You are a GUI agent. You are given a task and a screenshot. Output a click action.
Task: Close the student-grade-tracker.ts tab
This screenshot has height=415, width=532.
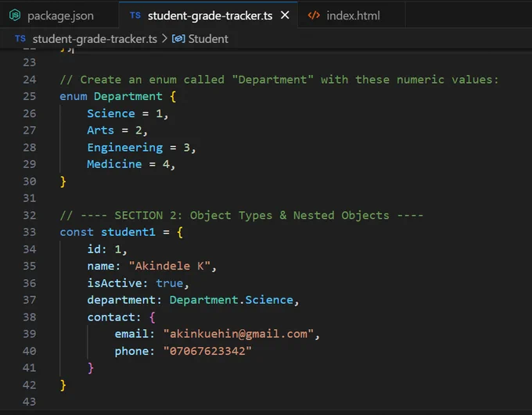(x=286, y=16)
